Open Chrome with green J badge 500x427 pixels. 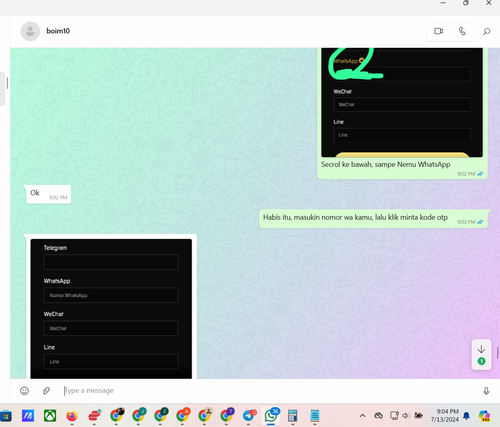point(138,416)
